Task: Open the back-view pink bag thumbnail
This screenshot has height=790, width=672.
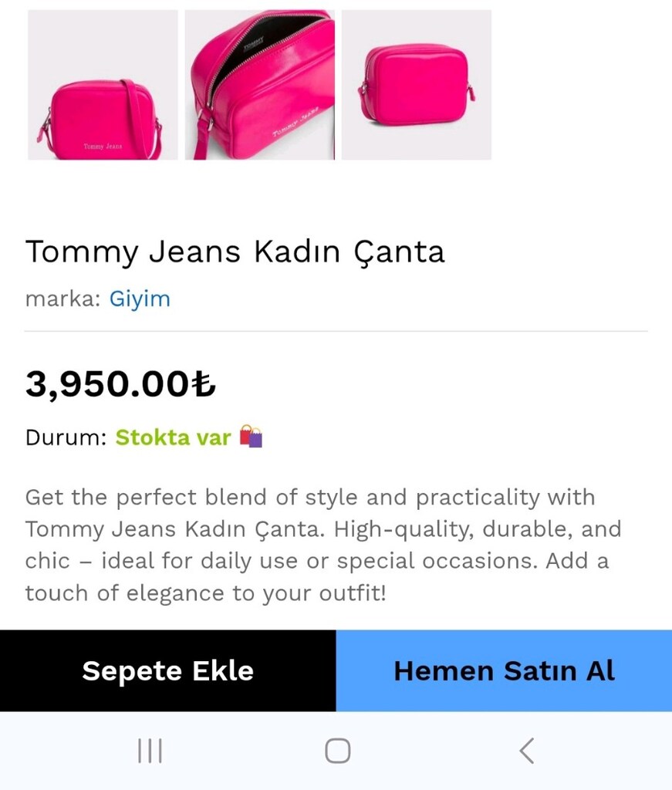Action: tap(417, 85)
